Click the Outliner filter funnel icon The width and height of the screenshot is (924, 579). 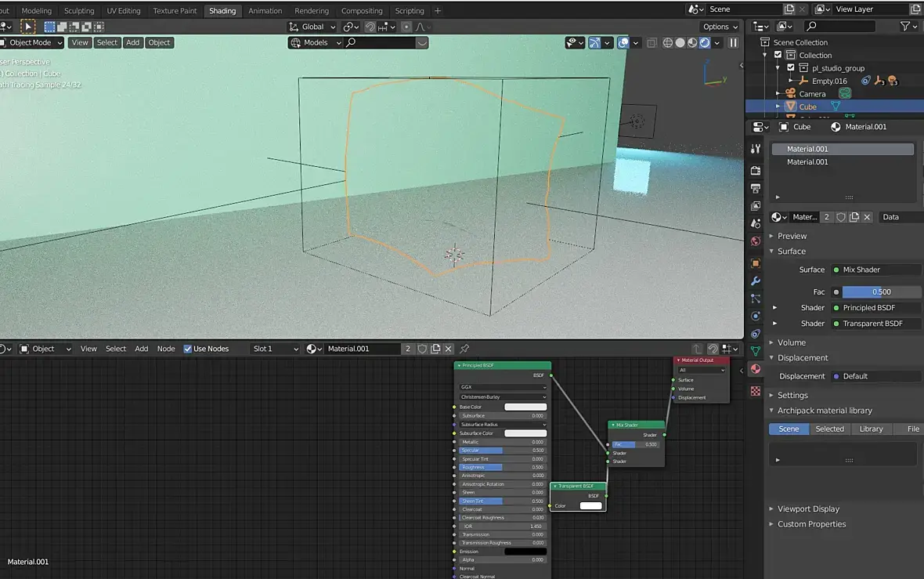[x=905, y=27]
